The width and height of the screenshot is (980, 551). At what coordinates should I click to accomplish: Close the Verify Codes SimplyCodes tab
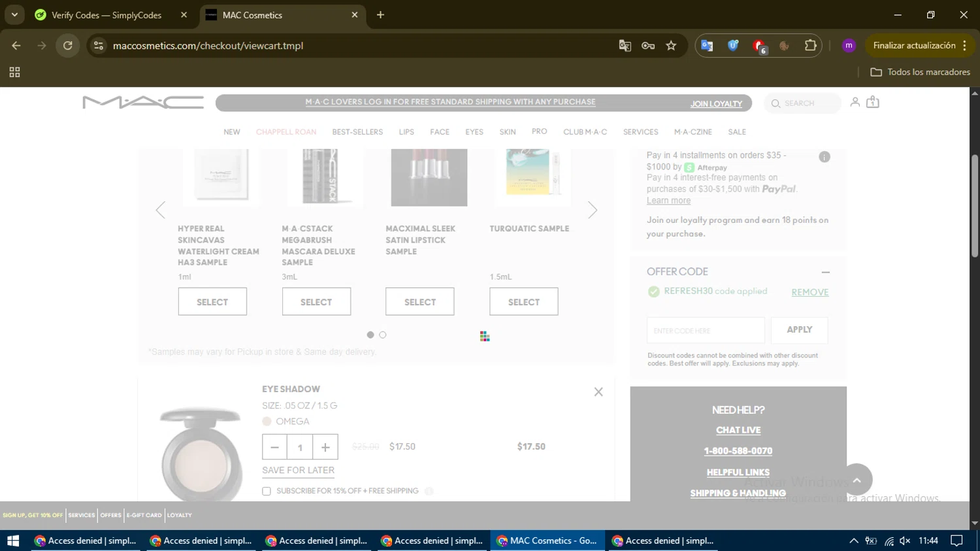pyautogui.click(x=184, y=15)
